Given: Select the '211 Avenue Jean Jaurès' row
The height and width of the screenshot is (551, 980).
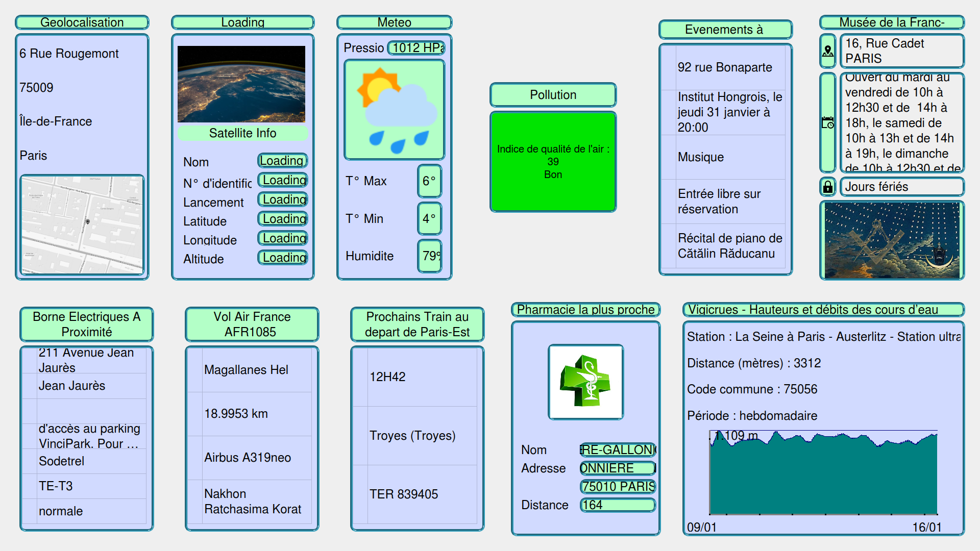Looking at the screenshot, I should [x=84, y=360].
